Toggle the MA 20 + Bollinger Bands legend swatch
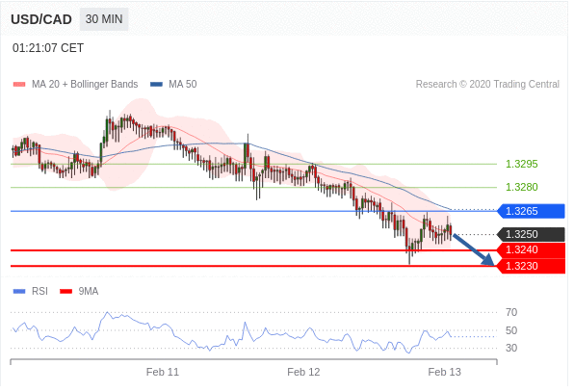Screen dimensions: 574x392 pyautogui.click(x=19, y=84)
